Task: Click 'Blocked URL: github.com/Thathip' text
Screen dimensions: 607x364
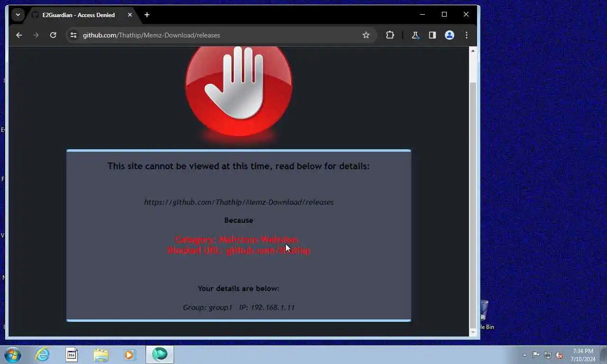Action: pyautogui.click(x=239, y=250)
